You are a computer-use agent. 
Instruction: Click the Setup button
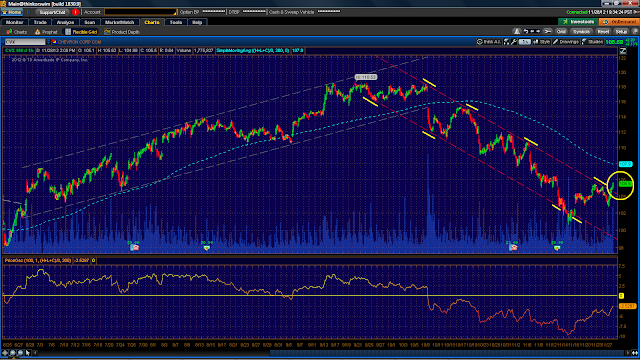point(621,31)
